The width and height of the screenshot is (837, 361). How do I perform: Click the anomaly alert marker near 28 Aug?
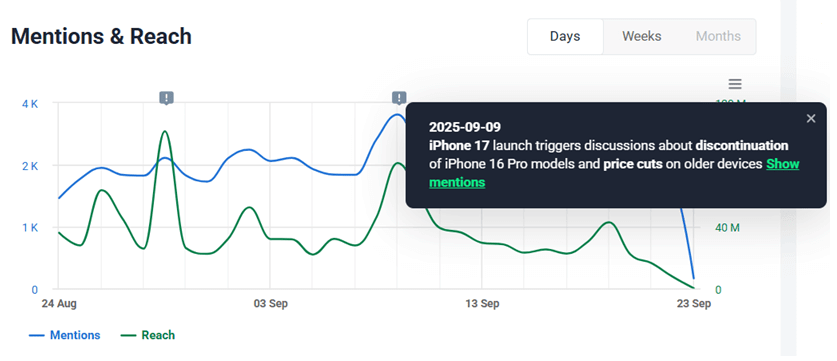coord(167,98)
